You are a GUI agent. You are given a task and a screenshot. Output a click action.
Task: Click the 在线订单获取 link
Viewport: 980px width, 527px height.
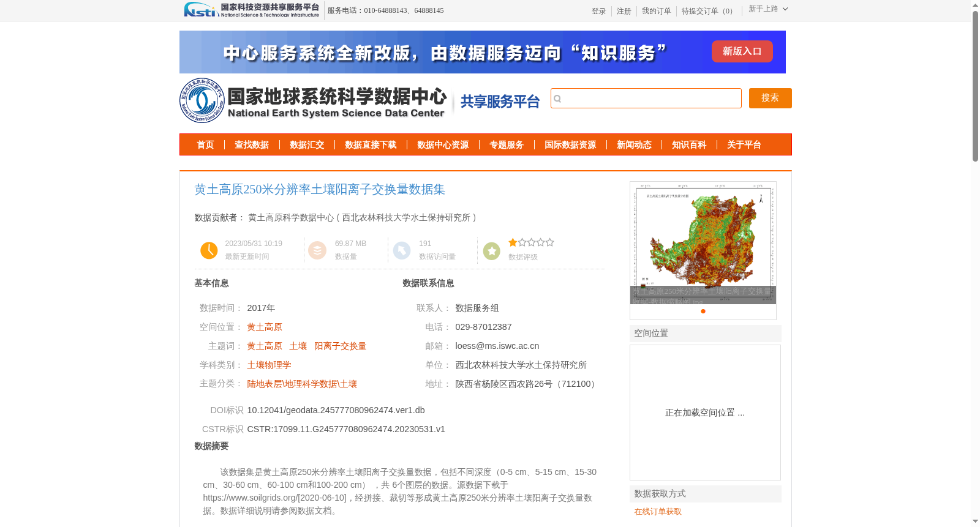coord(658,512)
